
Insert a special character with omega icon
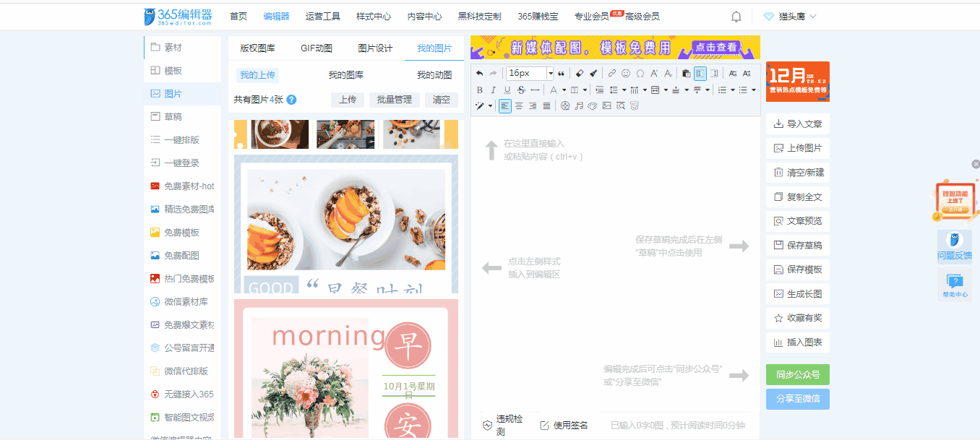640,74
